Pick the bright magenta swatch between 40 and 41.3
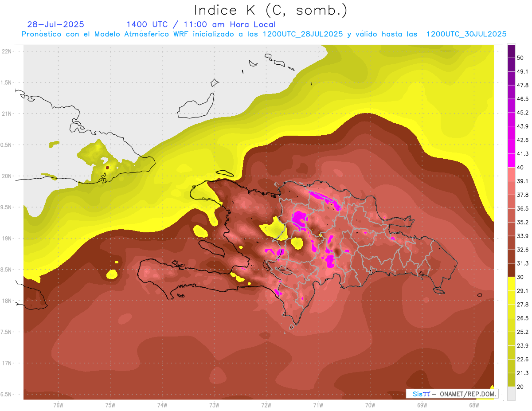532x411 pixels. click(x=511, y=160)
